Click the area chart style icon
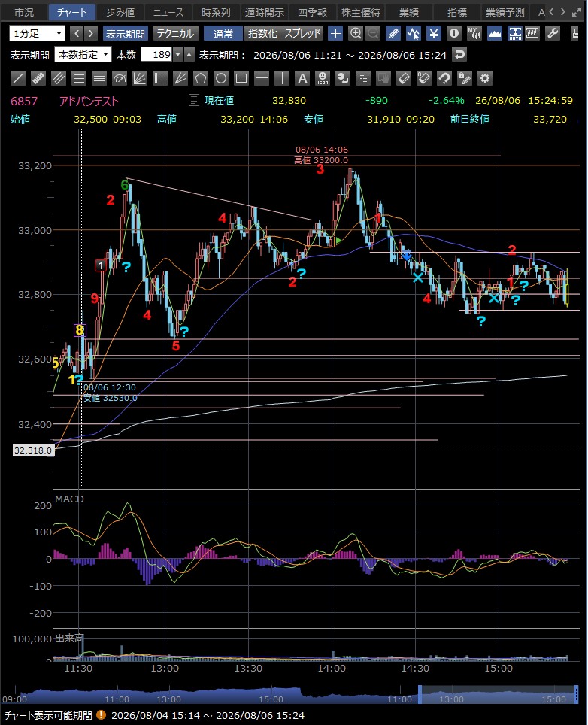The height and width of the screenshot is (725, 588). pos(495,33)
